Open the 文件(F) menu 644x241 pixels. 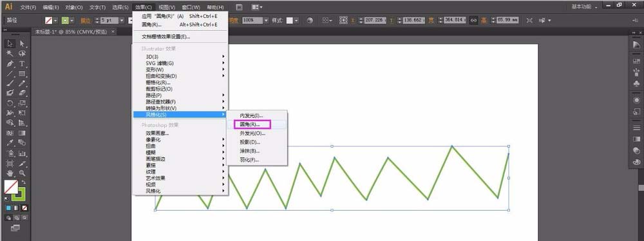[28, 7]
